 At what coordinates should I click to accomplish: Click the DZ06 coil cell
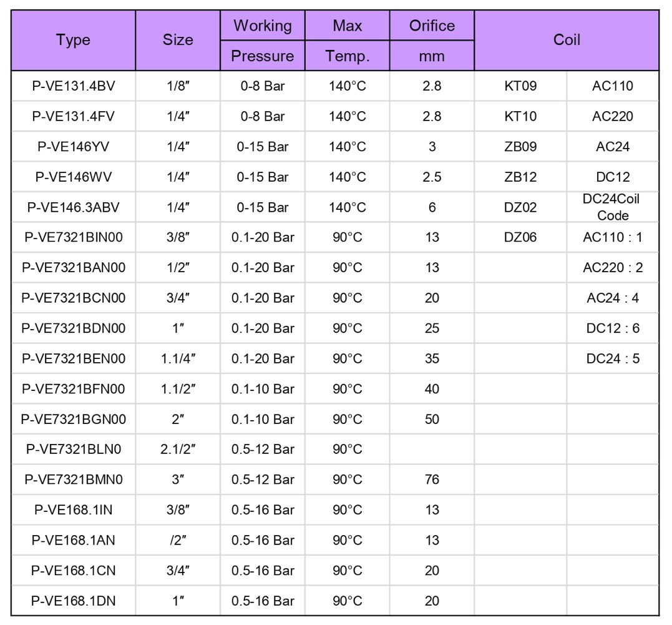520,237
